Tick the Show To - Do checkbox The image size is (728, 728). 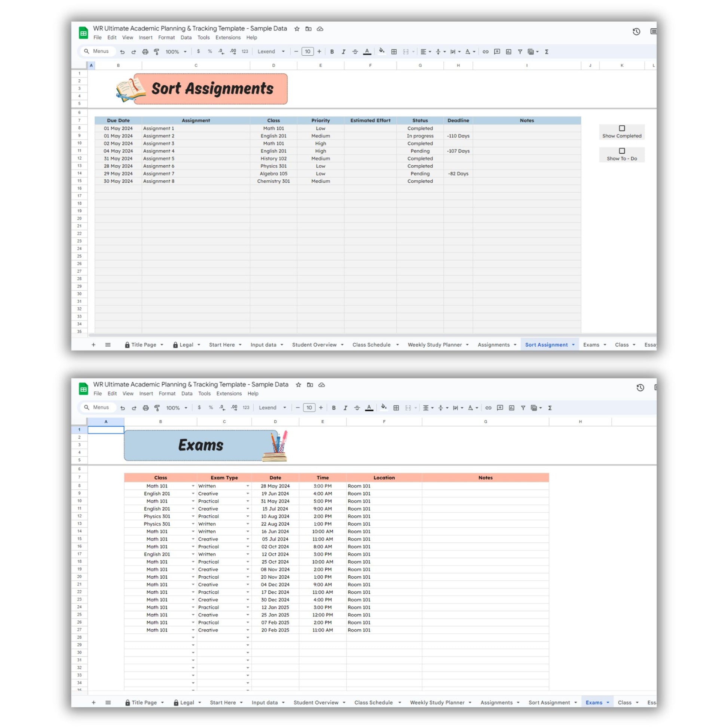(x=622, y=151)
